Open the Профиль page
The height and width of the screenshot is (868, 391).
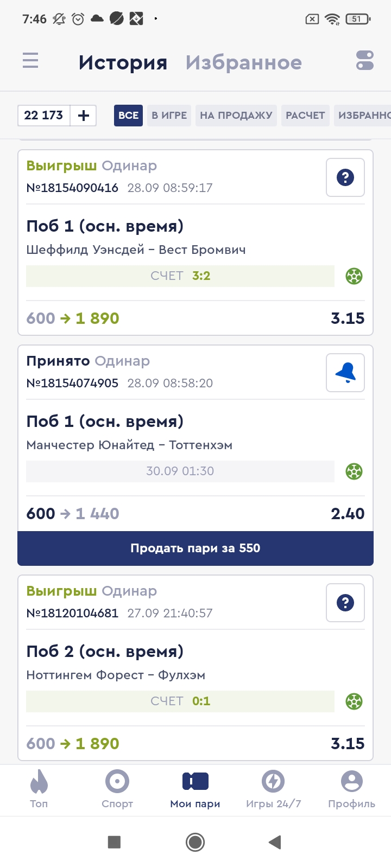coord(351,789)
